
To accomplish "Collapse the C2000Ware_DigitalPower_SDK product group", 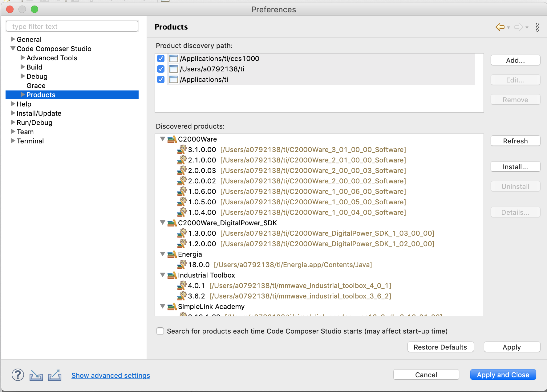I will pyautogui.click(x=163, y=223).
